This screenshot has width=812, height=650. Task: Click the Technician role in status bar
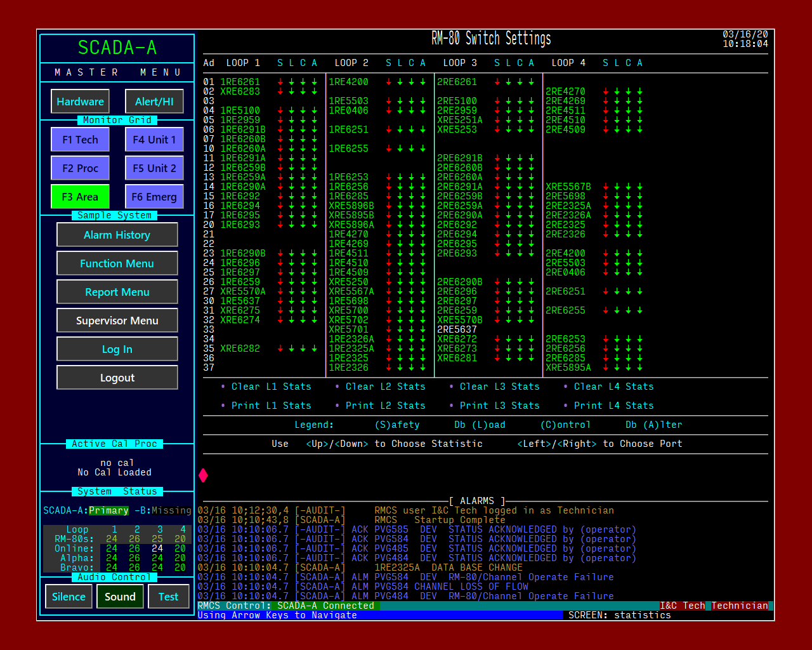pos(740,606)
